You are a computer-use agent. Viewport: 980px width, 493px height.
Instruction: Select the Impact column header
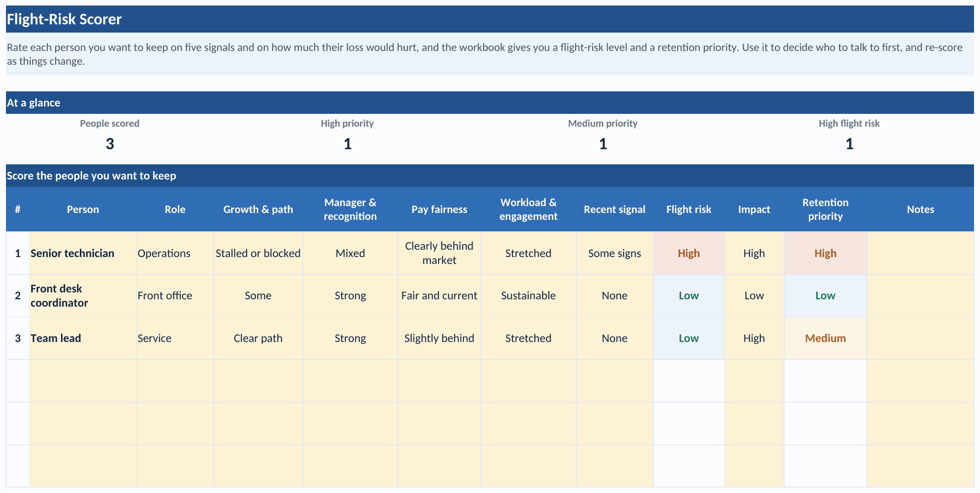click(x=754, y=209)
